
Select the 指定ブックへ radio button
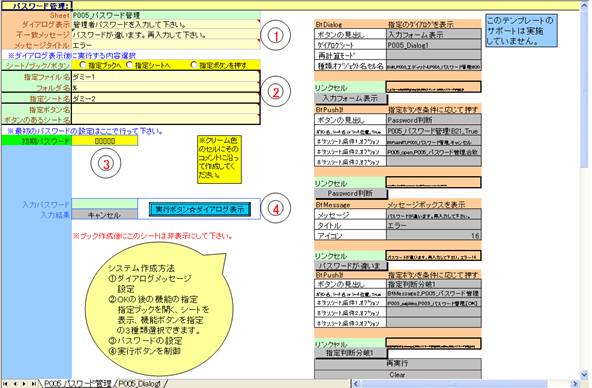coord(83,65)
